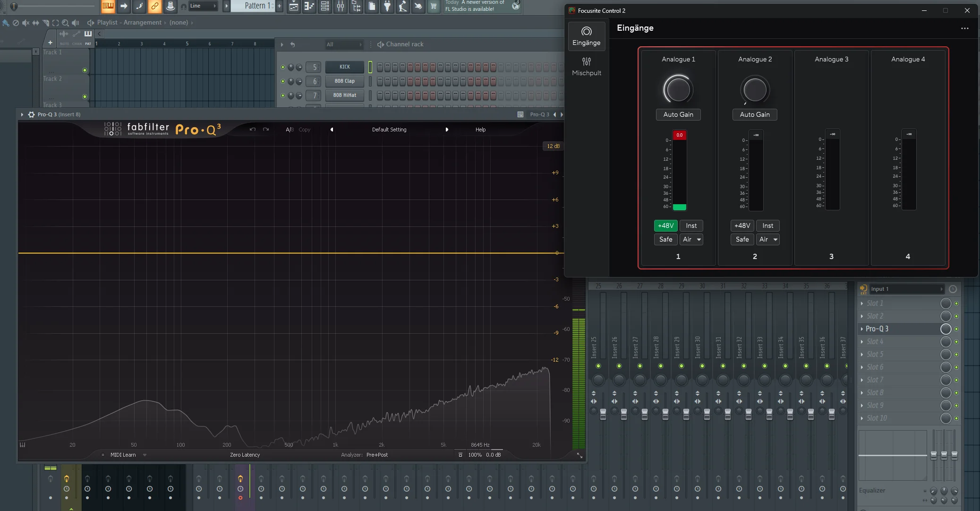
Task: Toggle song/pattern link icon in toolbar
Action: (154, 6)
